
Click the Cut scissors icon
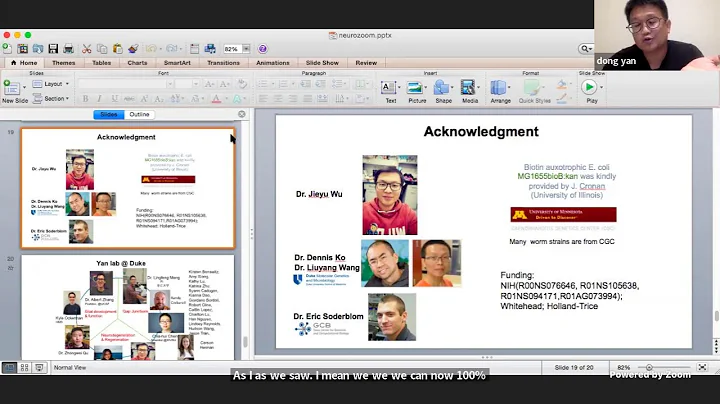coord(87,49)
